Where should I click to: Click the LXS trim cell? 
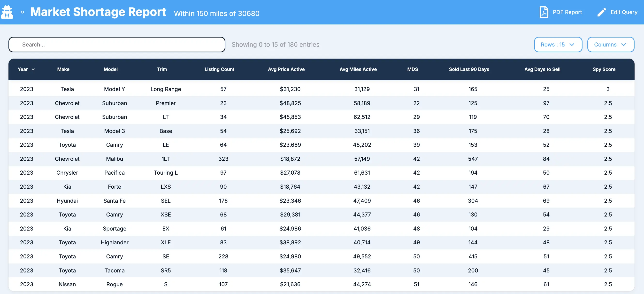click(166, 187)
